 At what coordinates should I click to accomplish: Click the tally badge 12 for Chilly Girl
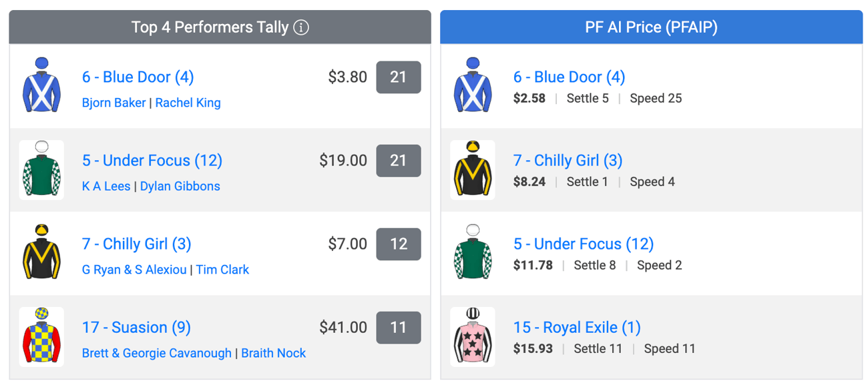399,244
